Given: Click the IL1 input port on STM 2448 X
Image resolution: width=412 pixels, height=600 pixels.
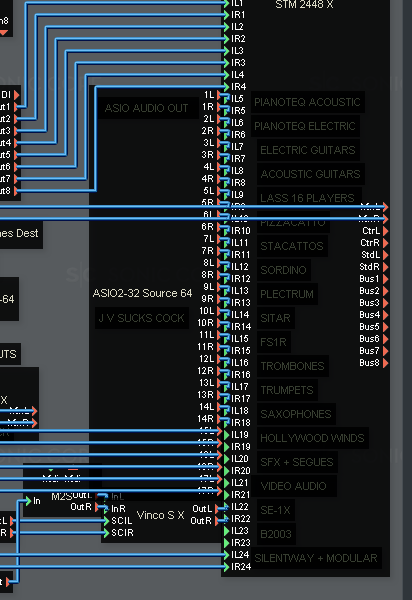Looking at the screenshot, I should click(x=226, y=3).
